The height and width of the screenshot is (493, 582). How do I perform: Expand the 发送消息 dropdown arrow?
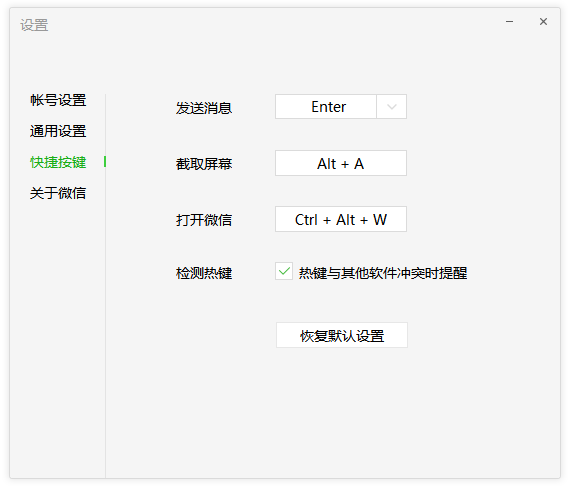coord(392,107)
